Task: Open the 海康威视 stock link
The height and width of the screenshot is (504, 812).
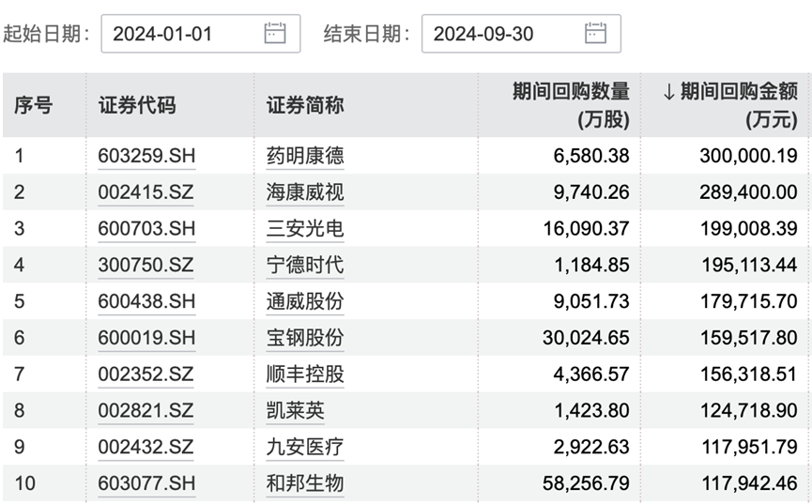Action: 305,192
